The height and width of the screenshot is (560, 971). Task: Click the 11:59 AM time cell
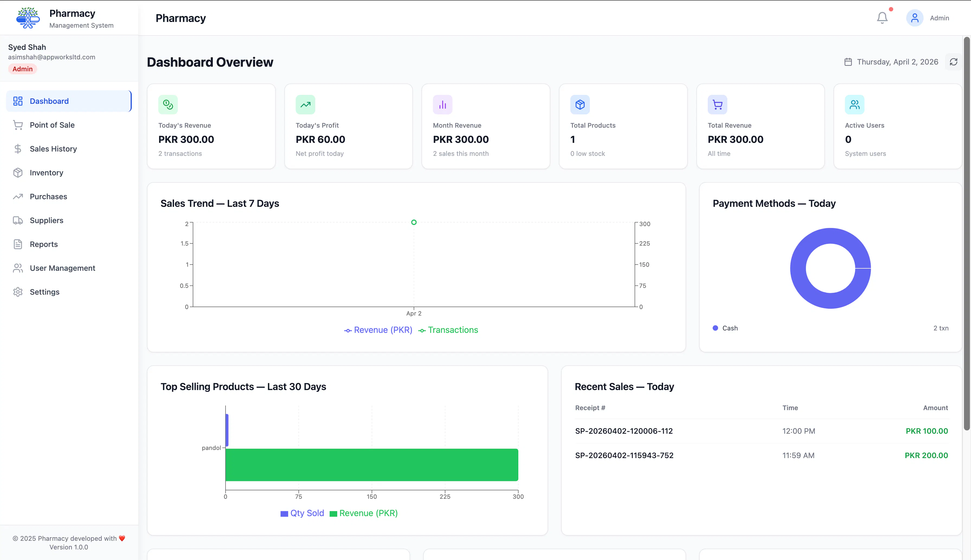point(798,455)
